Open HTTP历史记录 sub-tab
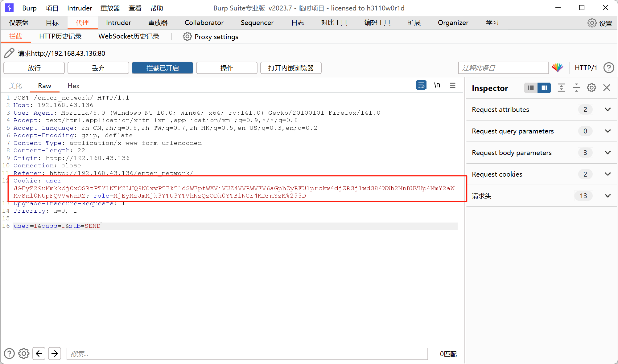The image size is (618, 364). click(x=60, y=36)
